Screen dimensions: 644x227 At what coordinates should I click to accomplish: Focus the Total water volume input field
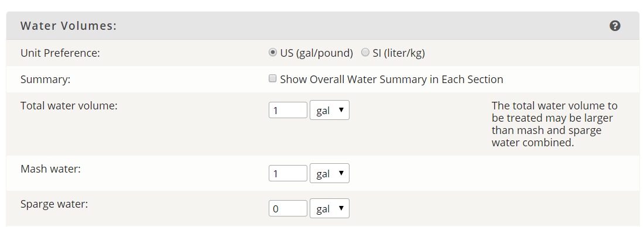288,110
